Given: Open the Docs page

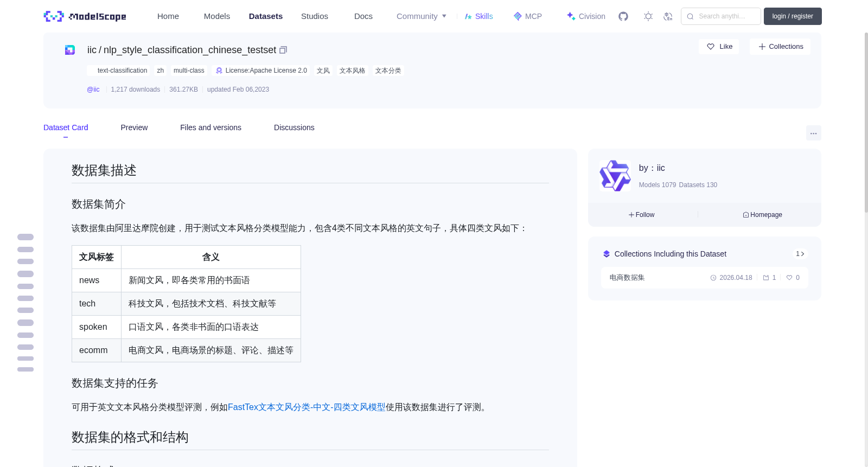Looking at the screenshot, I should coord(363,16).
